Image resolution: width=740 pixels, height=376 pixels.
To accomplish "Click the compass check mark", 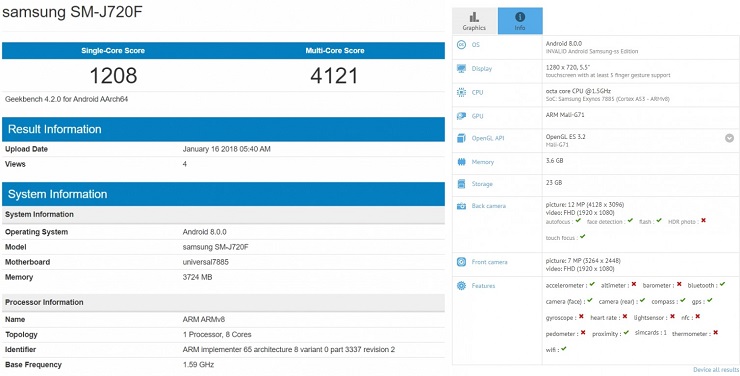I will pos(682,301).
